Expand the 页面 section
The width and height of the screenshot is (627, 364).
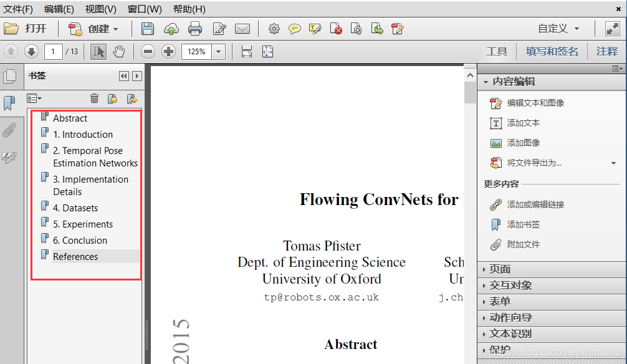coord(551,269)
